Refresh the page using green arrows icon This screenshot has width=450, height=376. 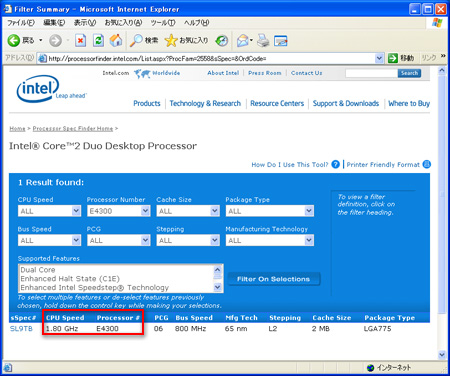pyautogui.click(x=98, y=41)
